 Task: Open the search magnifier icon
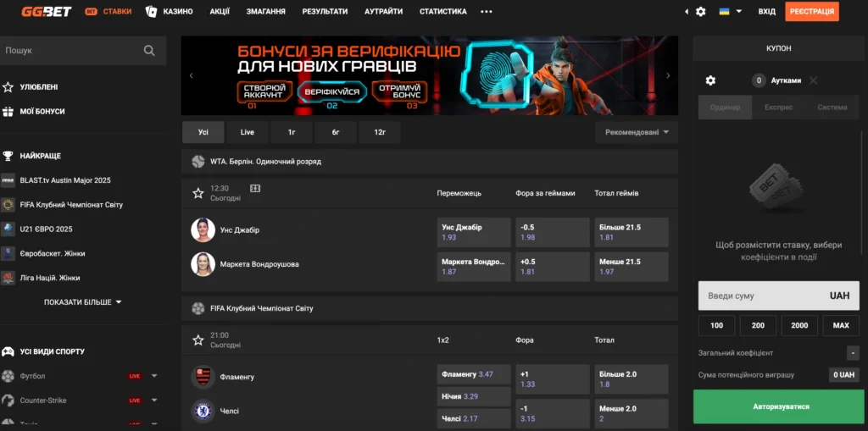tap(149, 50)
